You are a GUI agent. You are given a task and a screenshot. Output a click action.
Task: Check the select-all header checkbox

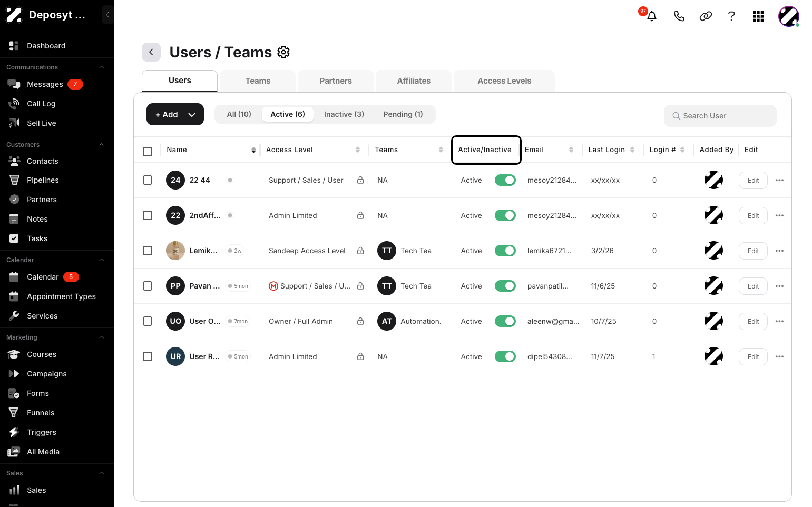pos(148,152)
